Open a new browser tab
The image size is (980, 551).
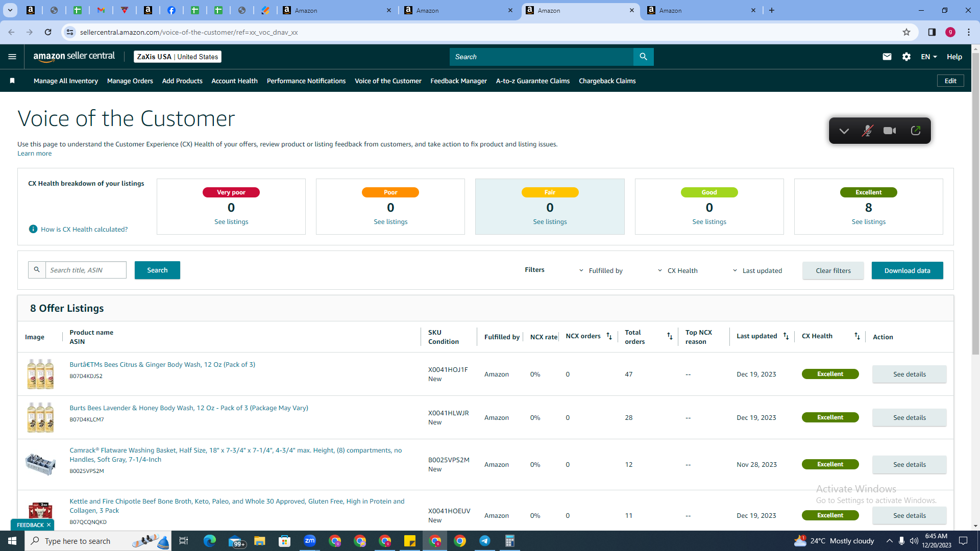coord(772,10)
